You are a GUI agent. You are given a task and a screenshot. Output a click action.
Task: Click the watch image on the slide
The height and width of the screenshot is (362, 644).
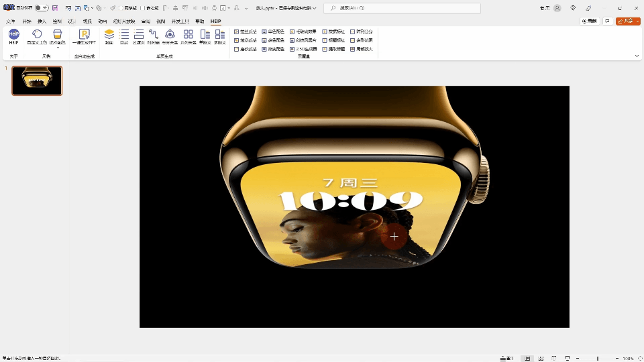pyautogui.click(x=354, y=177)
